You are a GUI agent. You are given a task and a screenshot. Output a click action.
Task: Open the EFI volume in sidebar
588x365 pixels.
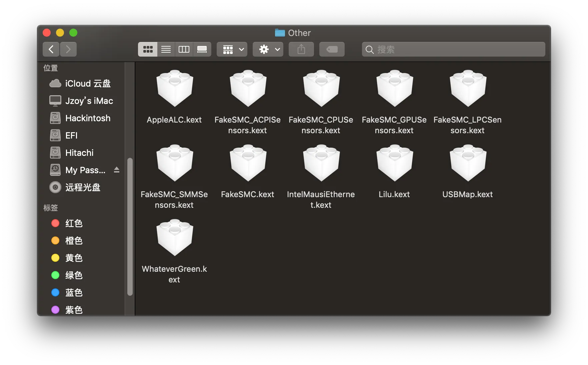(x=71, y=136)
